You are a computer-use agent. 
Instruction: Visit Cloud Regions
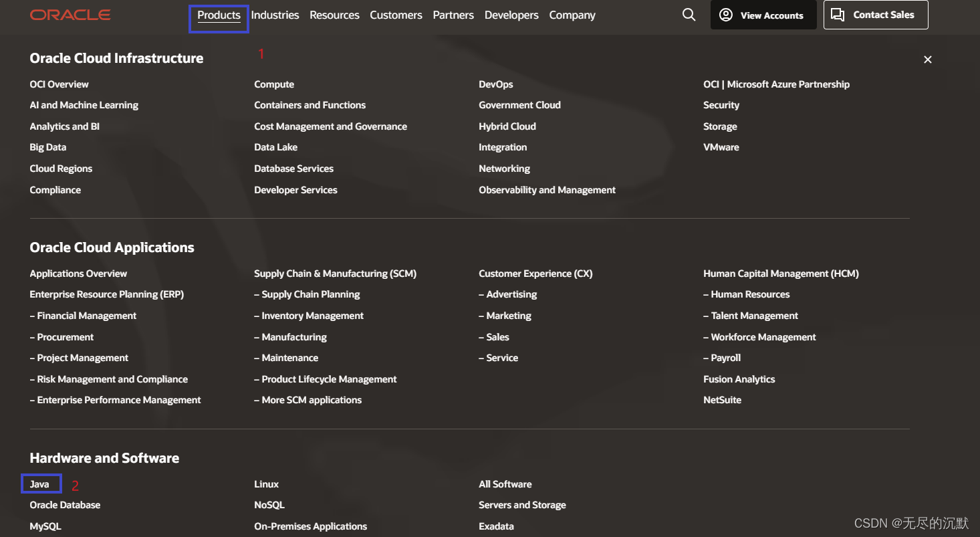click(61, 169)
